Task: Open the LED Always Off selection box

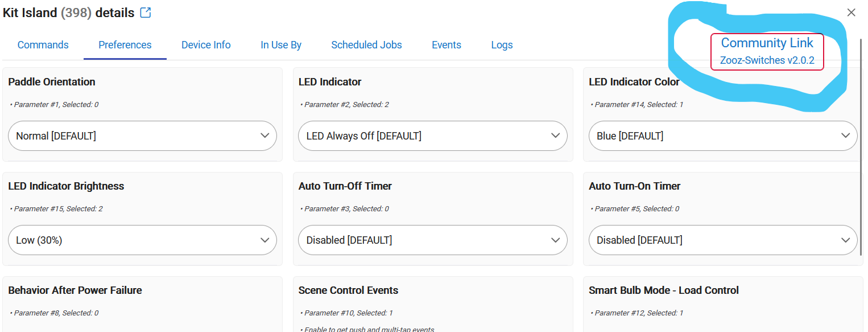Action: pos(433,136)
